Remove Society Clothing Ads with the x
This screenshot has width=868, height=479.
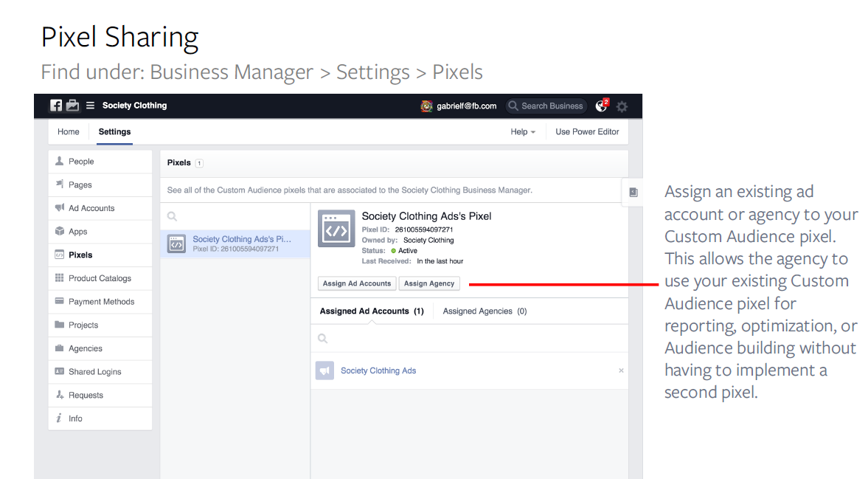pyautogui.click(x=621, y=371)
